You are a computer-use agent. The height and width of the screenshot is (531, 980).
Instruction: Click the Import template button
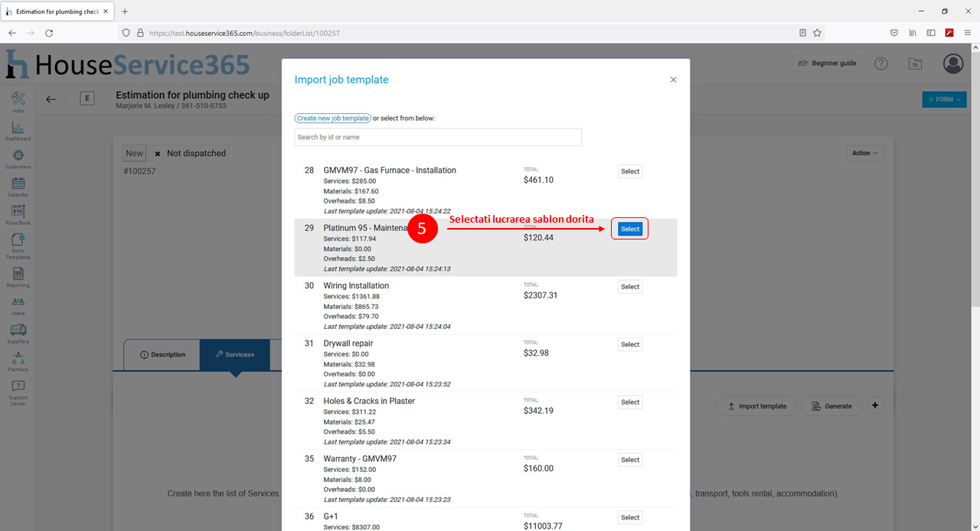756,406
